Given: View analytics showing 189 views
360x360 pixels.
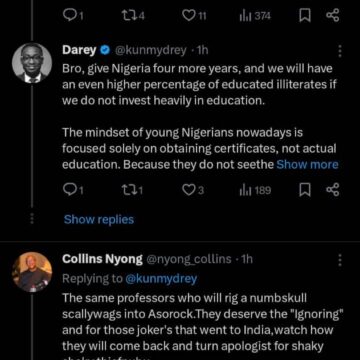Looking at the screenshot, I should coord(255,190).
